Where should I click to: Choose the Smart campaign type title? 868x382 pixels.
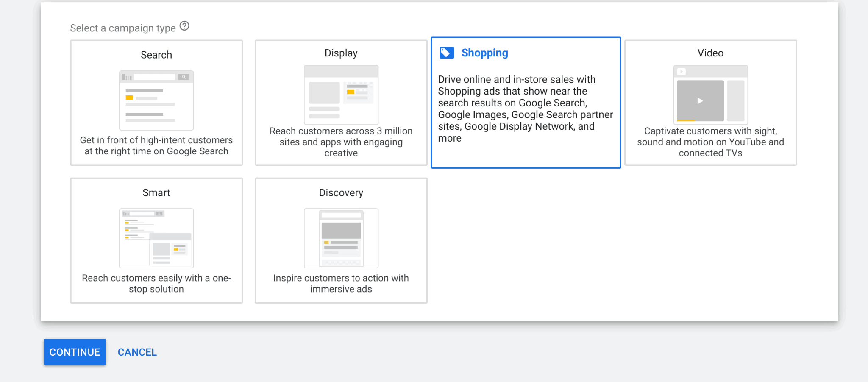[156, 193]
